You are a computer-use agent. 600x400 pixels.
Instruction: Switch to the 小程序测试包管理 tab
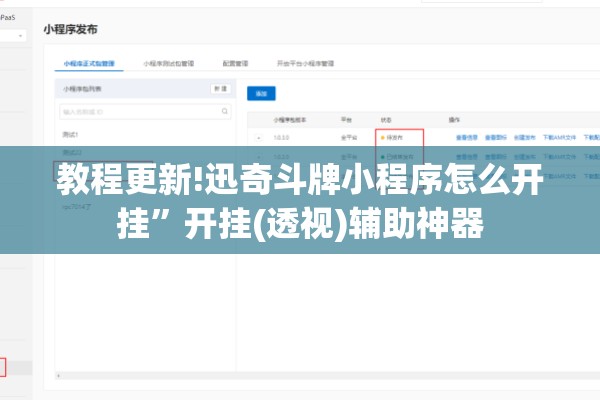(169, 64)
